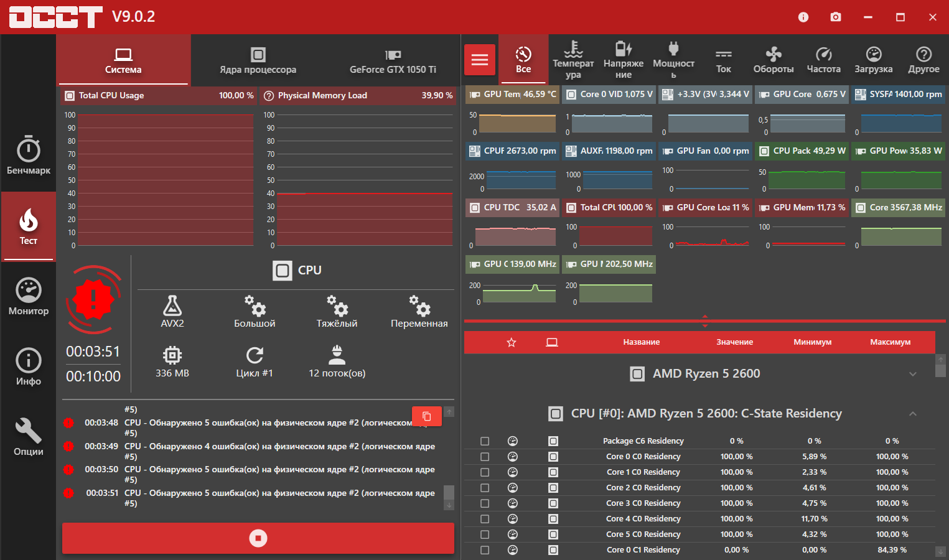The height and width of the screenshot is (560, 949).
Task: Switch to the Ядра процессора tab
Action: click(258, 60)
